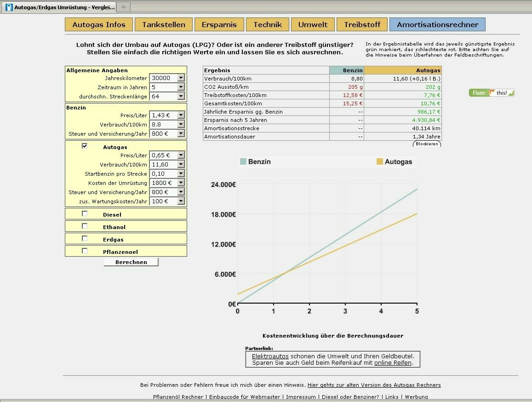Open Autogas Steuer und Versicherung dropdown
The width and height of the screenshot is (532, 402).
(x=181, y=192)
